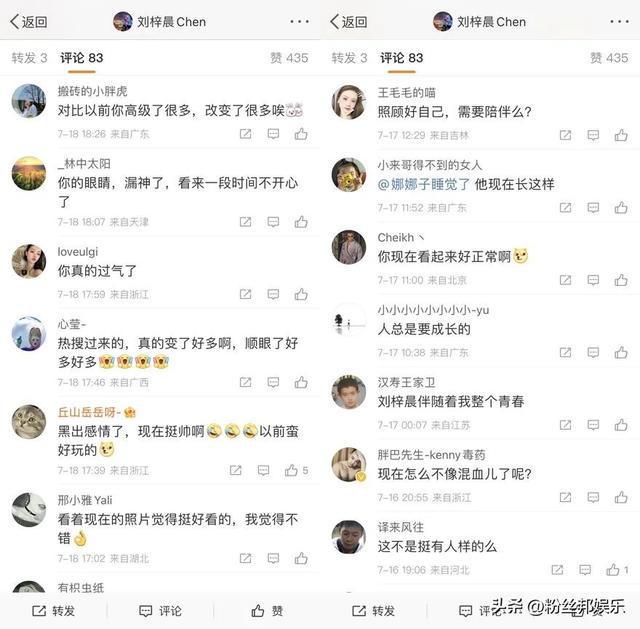The height and width of the screenshot is (629, 640).
Task: Reply to 胖巴先生-kenny毒药 via comment icon
Action: tap(593, 497)
